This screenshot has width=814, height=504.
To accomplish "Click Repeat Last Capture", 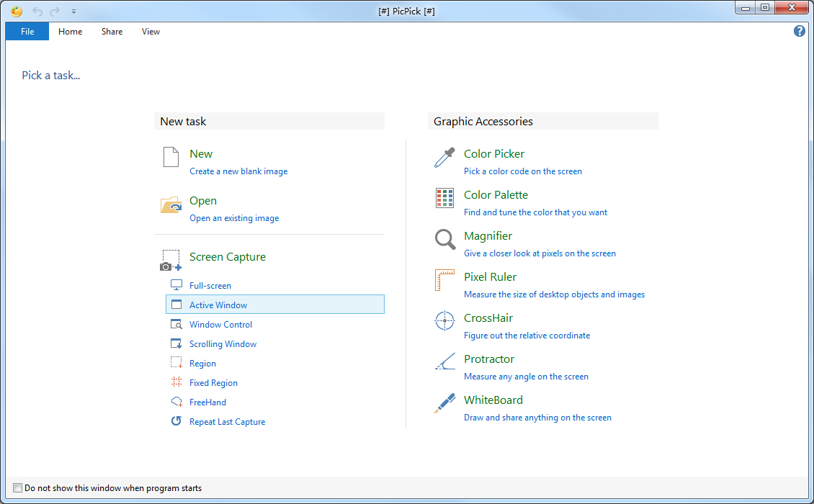I will 227,422.
